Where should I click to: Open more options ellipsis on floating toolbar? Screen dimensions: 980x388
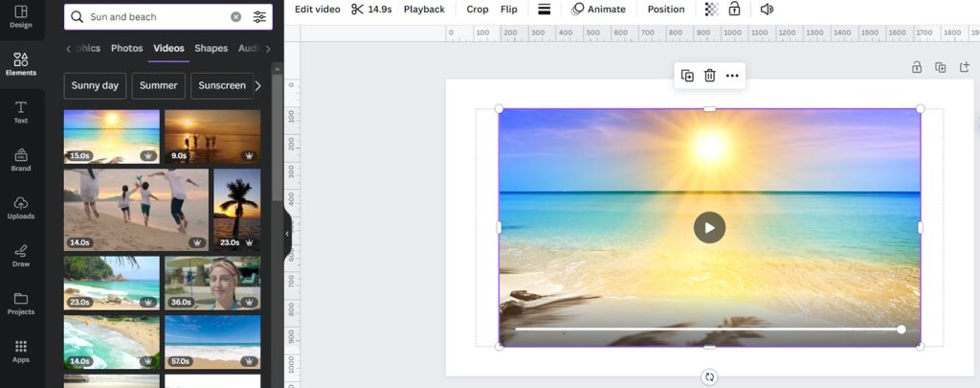coord(732,76)
